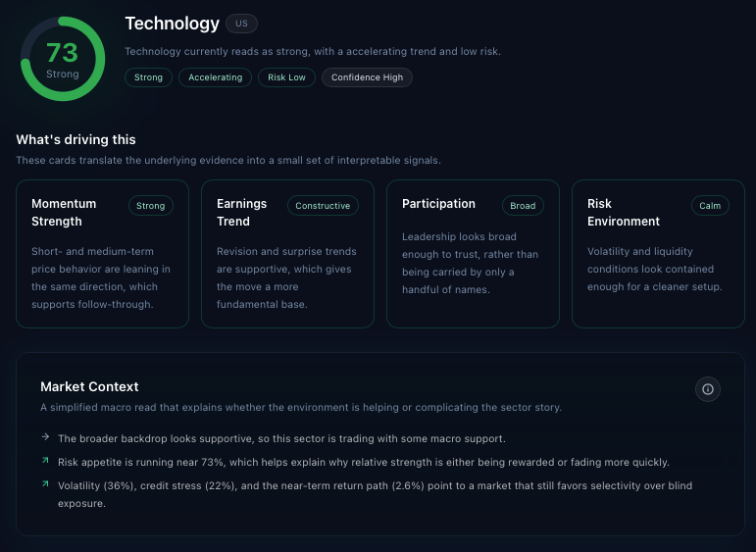
Task: Click the Strong badge in Momentum card
Action: coord(150,206)
